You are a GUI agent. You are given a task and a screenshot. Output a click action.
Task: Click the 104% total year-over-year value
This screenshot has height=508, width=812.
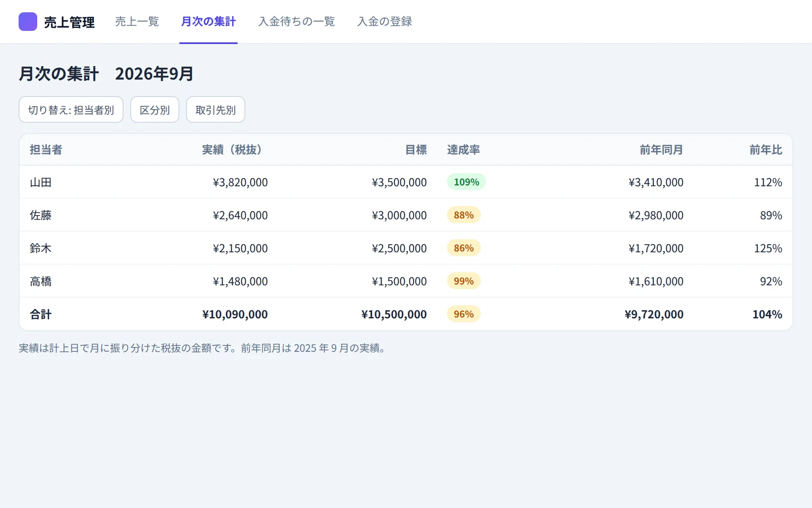pos(767,315)
